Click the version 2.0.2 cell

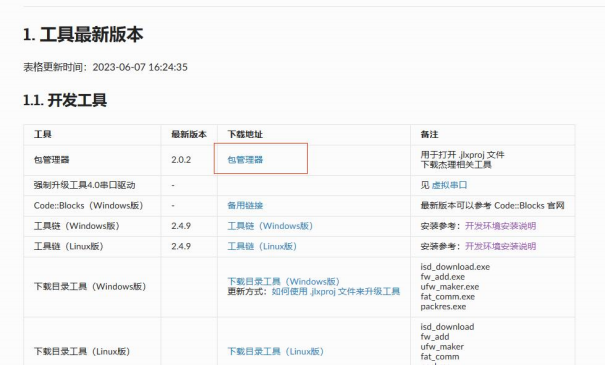(181, 160)
